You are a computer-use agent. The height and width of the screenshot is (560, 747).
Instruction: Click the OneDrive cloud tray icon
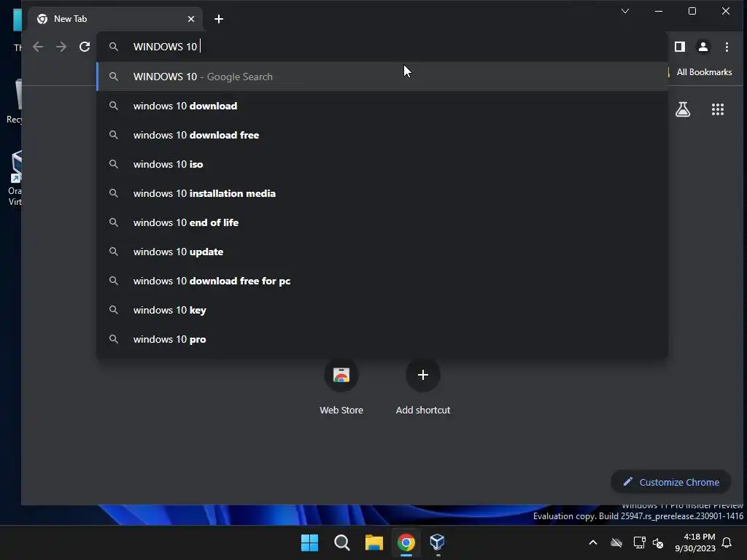point(616,542)
